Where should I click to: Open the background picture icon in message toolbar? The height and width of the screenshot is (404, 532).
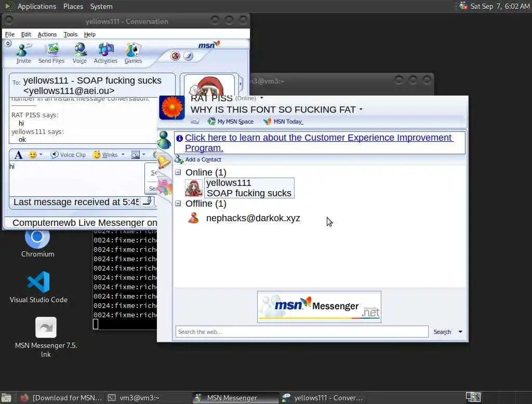(x=136, y=155)
